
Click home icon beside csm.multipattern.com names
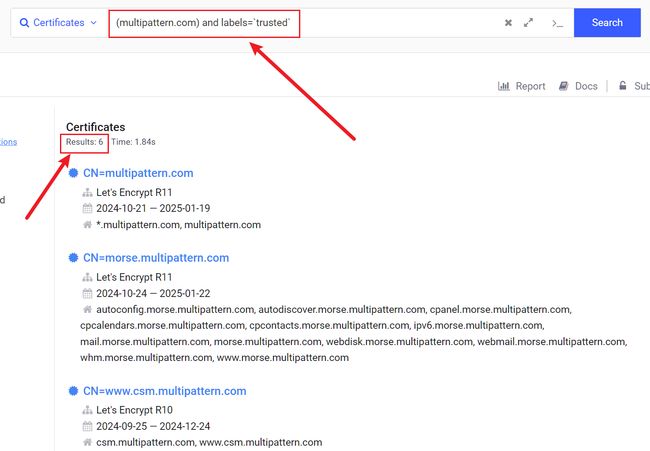[87, 442]
